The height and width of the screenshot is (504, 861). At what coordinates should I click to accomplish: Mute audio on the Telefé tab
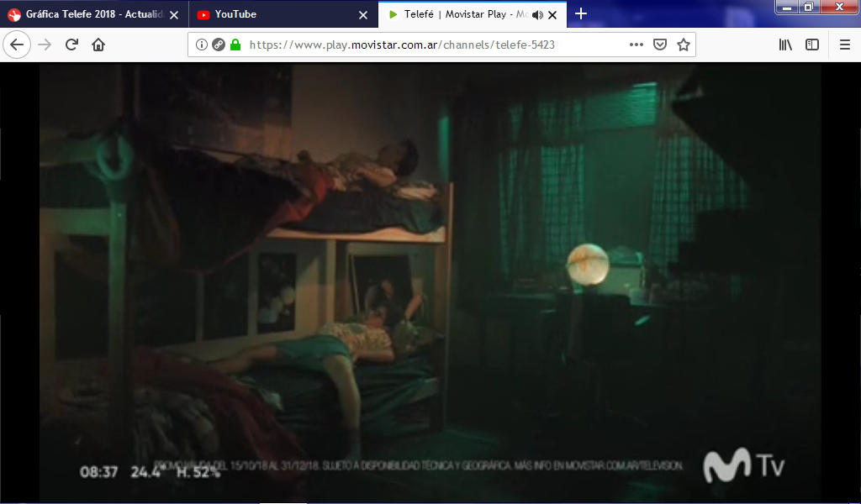coord(538,14)
